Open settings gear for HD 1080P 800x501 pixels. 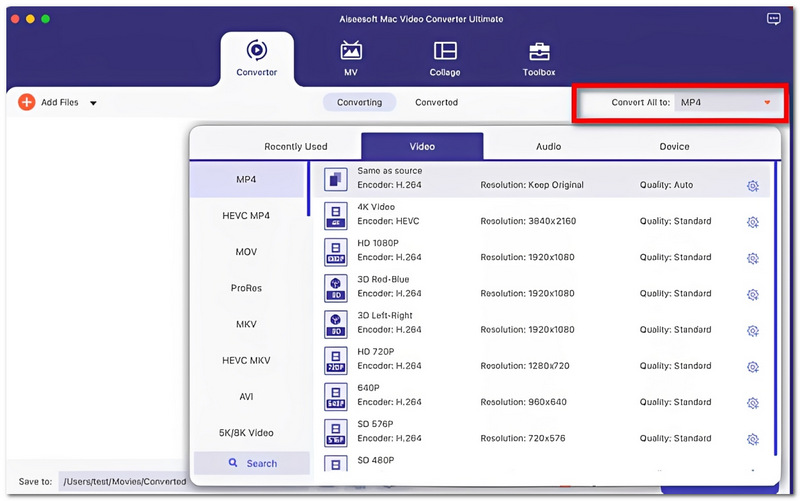click(x=753, y=259)
